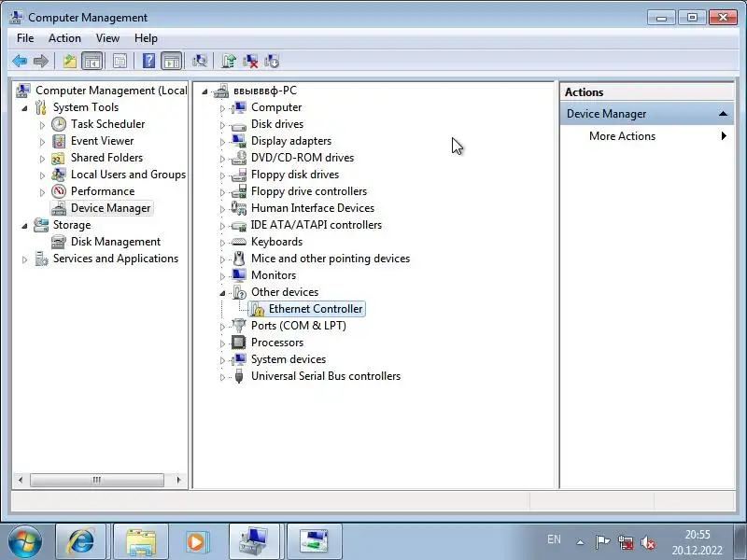Select the System devices category

(x=289, y=359)
